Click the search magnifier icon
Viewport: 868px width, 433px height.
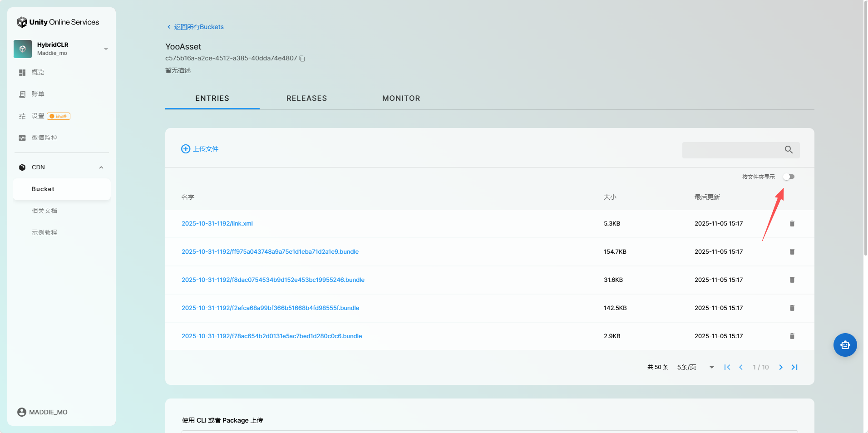pos(789,150)
